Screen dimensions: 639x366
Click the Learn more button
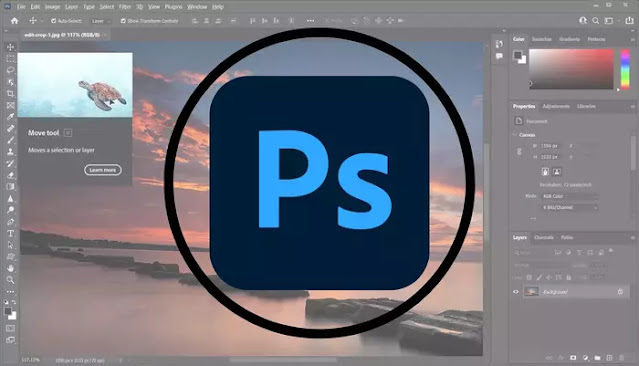[x=103, y=170]
